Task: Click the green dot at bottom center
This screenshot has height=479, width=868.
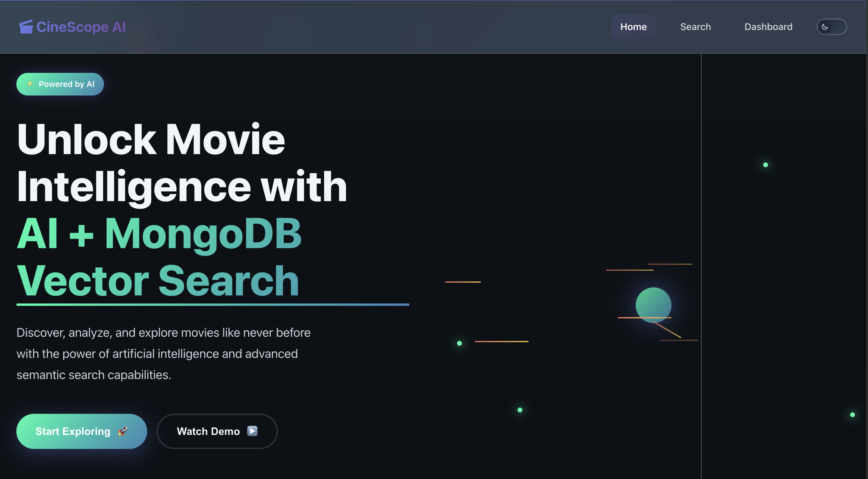Action: pyautogui.click(x=520, y=410)
